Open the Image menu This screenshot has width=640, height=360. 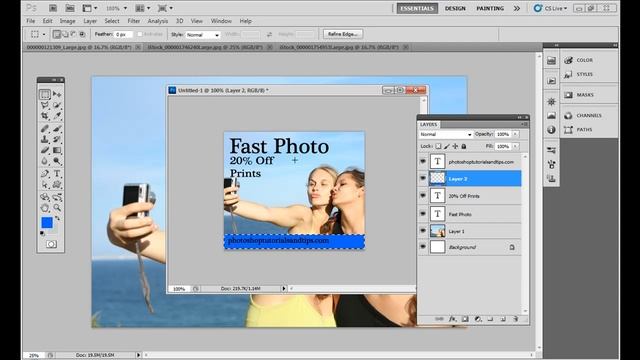coord(67,21)
